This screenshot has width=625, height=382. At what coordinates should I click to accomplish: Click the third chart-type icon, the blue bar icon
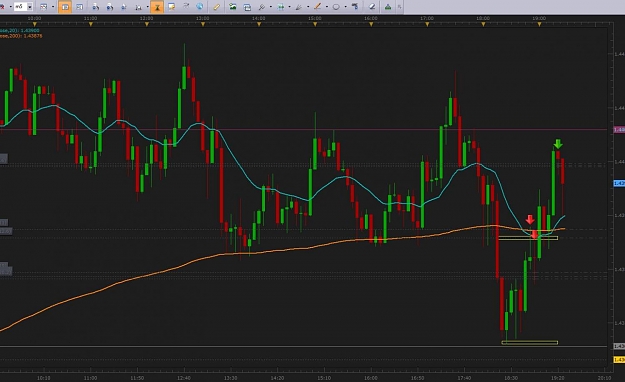pyautogui.click(x=124, y=7)
